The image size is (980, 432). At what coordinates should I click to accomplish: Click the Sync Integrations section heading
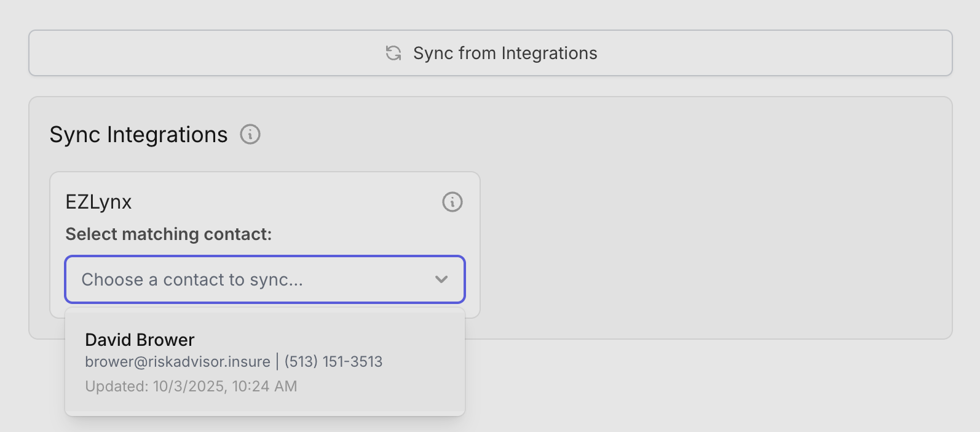[x=138, y=135]
